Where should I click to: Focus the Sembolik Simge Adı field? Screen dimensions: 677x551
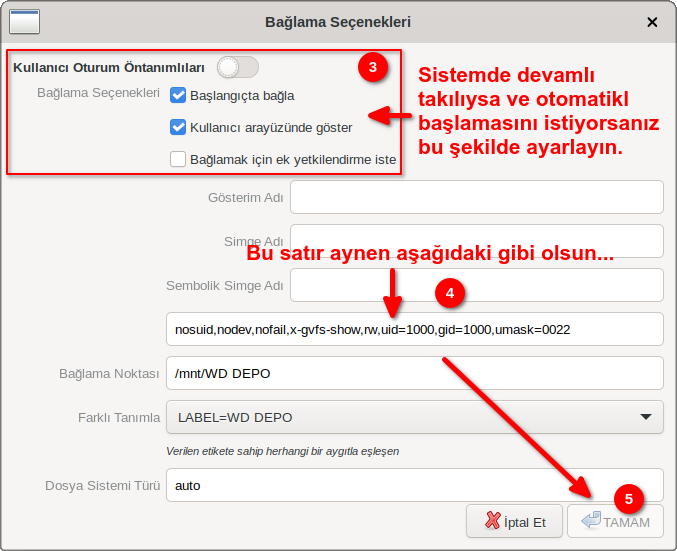click(476, 285)
